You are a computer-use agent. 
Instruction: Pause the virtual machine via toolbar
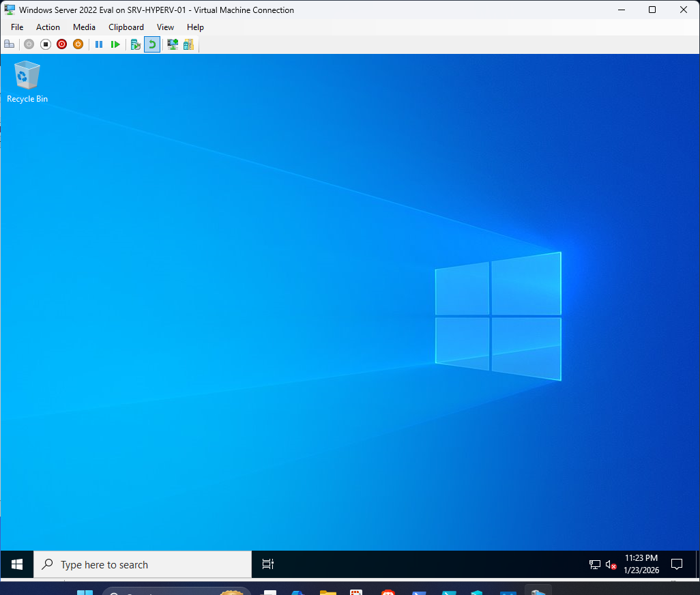point(99,44)
